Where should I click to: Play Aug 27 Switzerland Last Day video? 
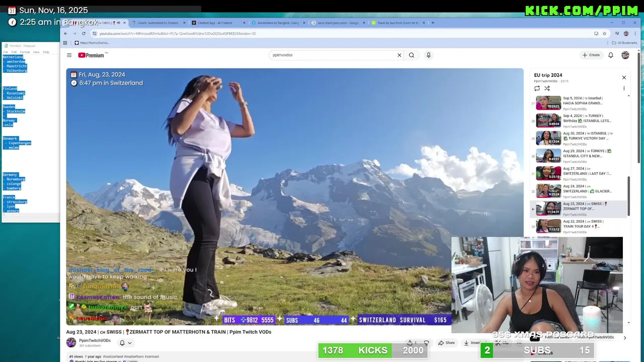[x=579, y=173]
